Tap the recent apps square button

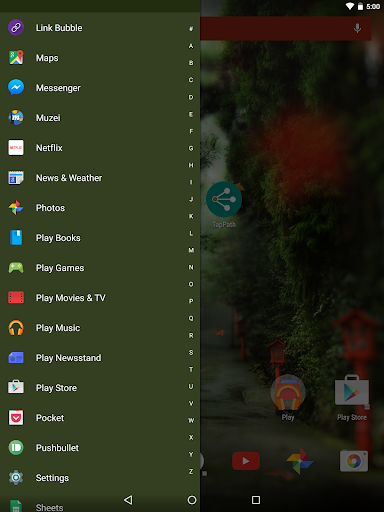point(256,500)
